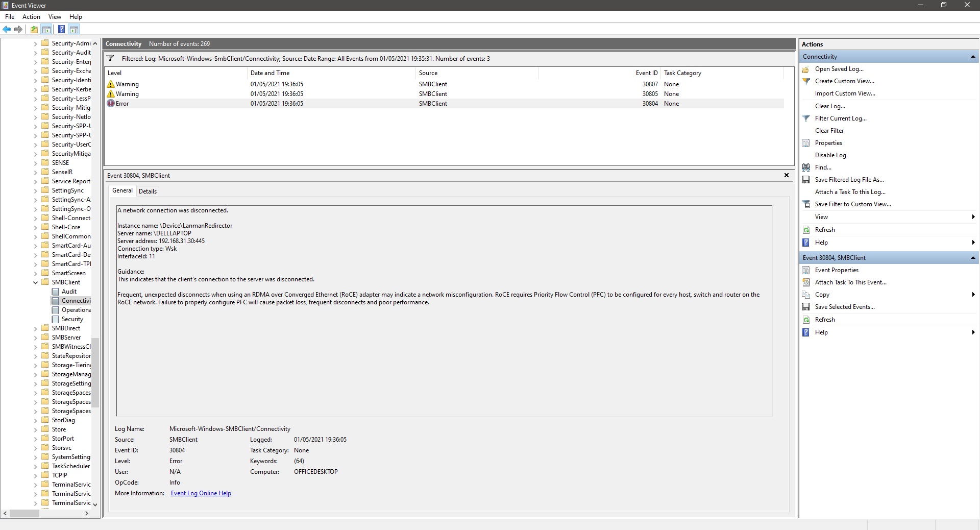
Task: Click the Filter Current Log funnel icon
Action: [x=806, y=118]
